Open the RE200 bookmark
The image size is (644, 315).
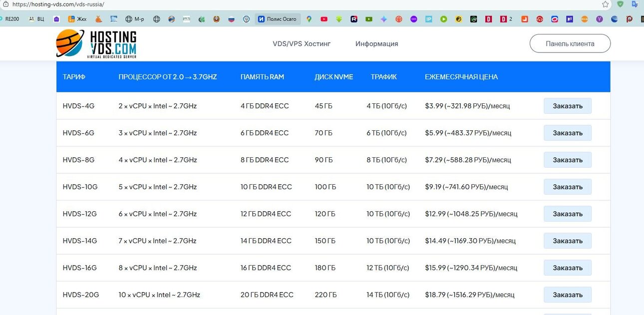[10, 19]
